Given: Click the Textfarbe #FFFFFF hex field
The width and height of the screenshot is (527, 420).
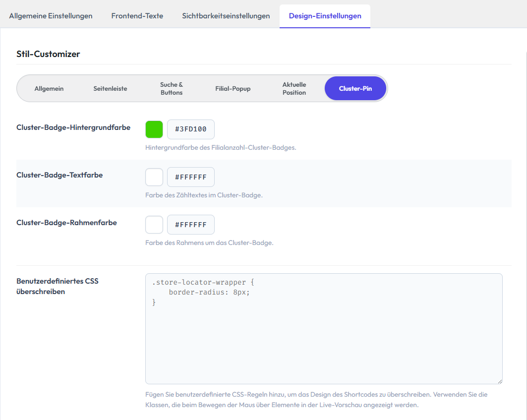Looking at the screenshot, I should (191, 177).
